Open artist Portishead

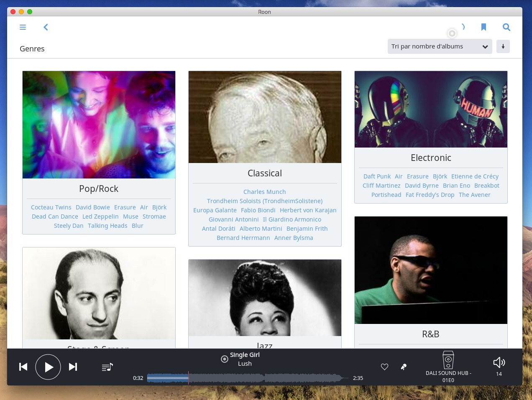[386, 195]
